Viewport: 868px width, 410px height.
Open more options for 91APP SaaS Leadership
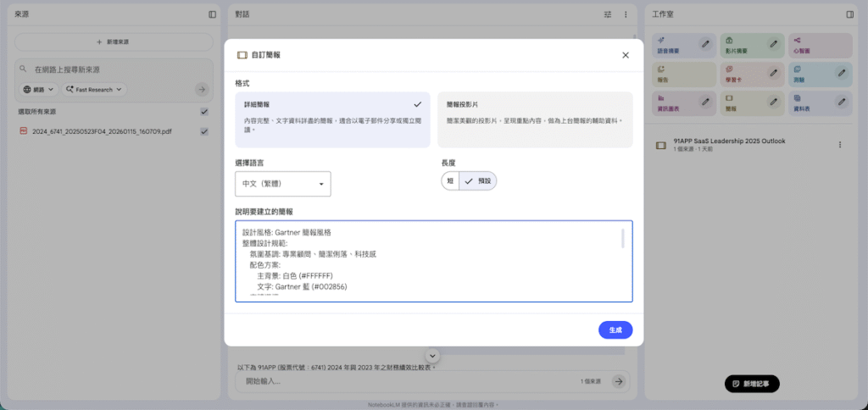tap(840, 145)
